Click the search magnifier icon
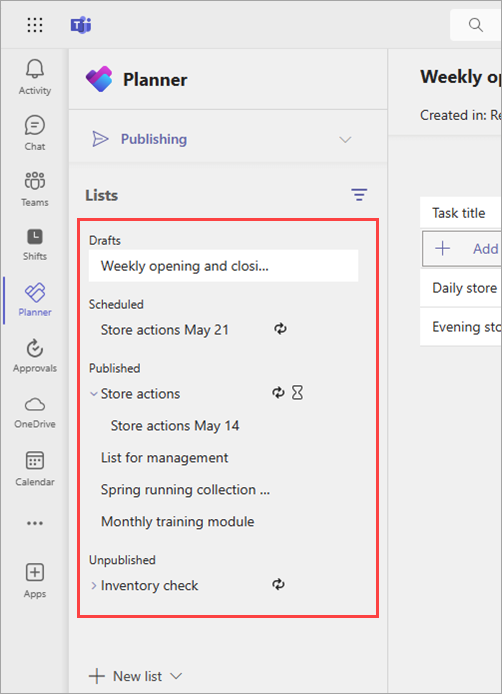The width and height of the screenshot is (502, 694). point(475,25)
